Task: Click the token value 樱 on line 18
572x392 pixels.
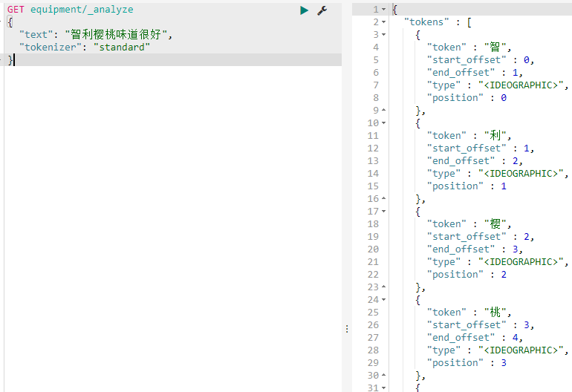Action: 495,224
